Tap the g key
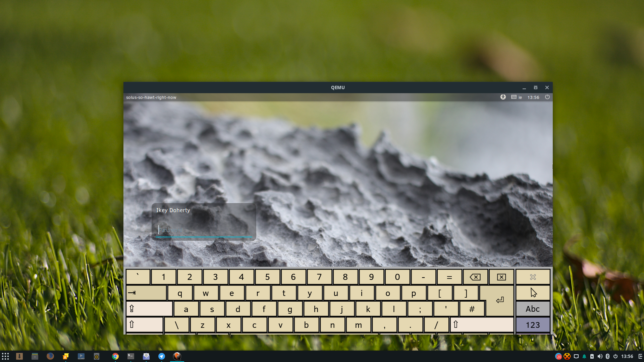 (x=290, y=309)
